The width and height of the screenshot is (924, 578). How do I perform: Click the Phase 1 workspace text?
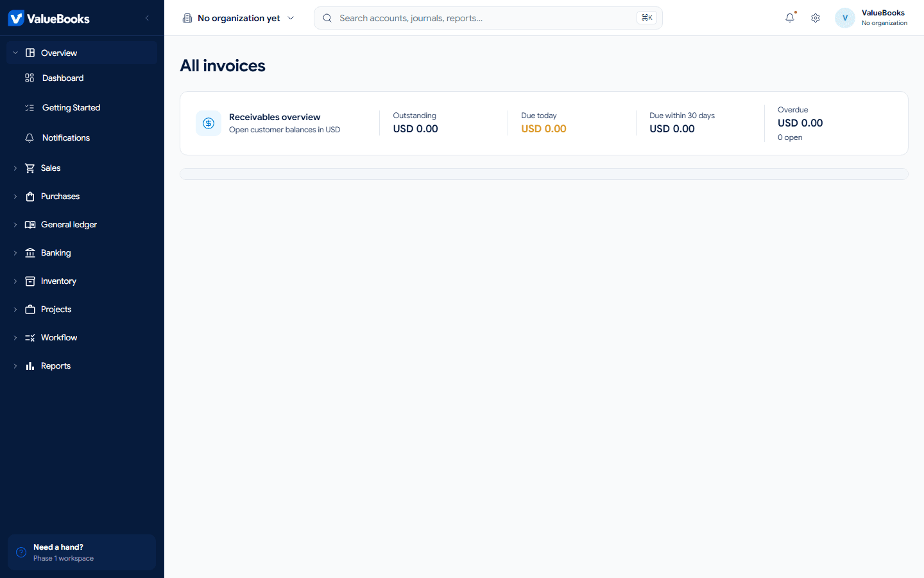click(x=64, y=559)
